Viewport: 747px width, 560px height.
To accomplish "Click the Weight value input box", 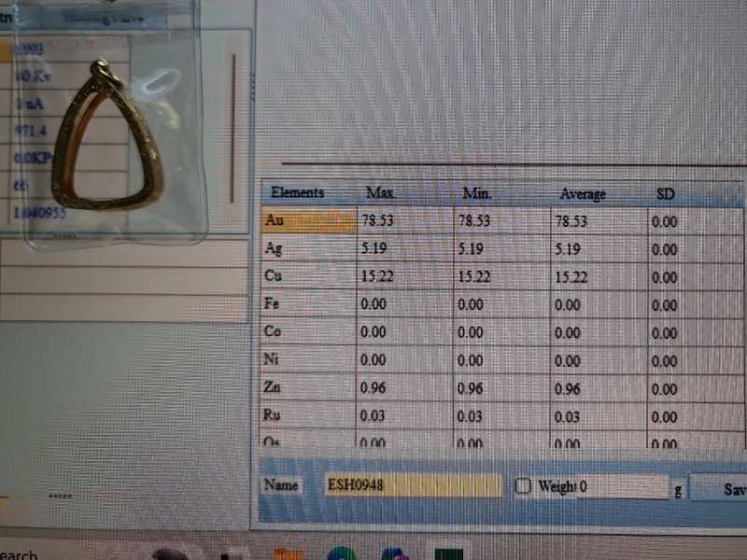I will tap(621, 486).
